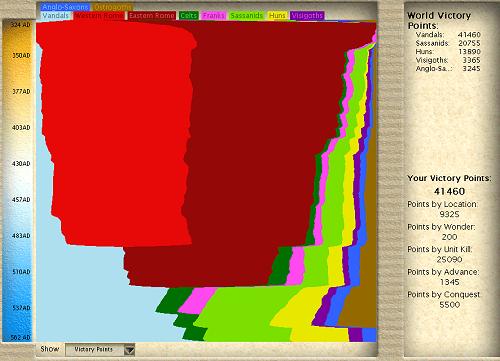Click the 1345 advance points value
This screenshot has height=361, width=500.
449,282
